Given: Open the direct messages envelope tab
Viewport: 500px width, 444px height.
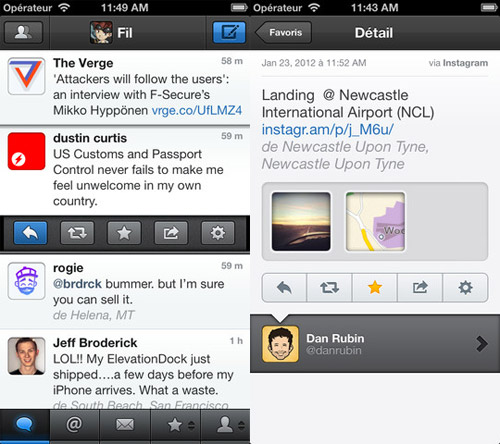Looking at the screenshot, I should coord(125,425).
